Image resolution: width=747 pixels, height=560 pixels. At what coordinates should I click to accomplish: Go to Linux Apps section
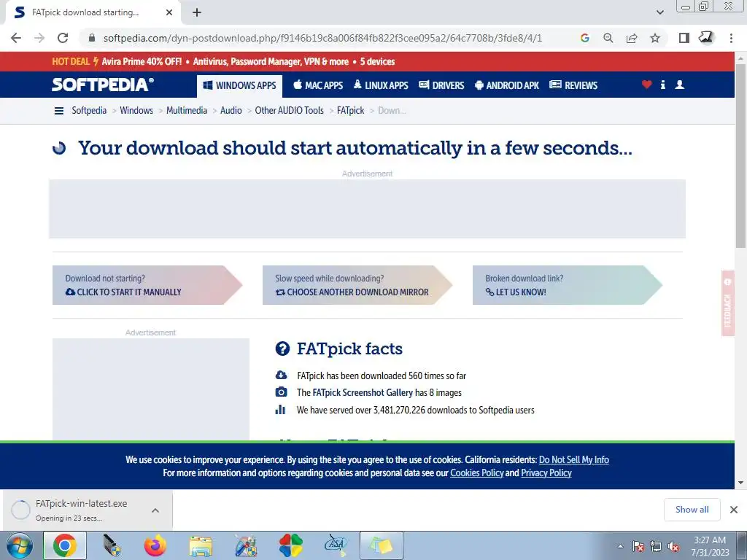pyautogui.click(x=381, y=86)
